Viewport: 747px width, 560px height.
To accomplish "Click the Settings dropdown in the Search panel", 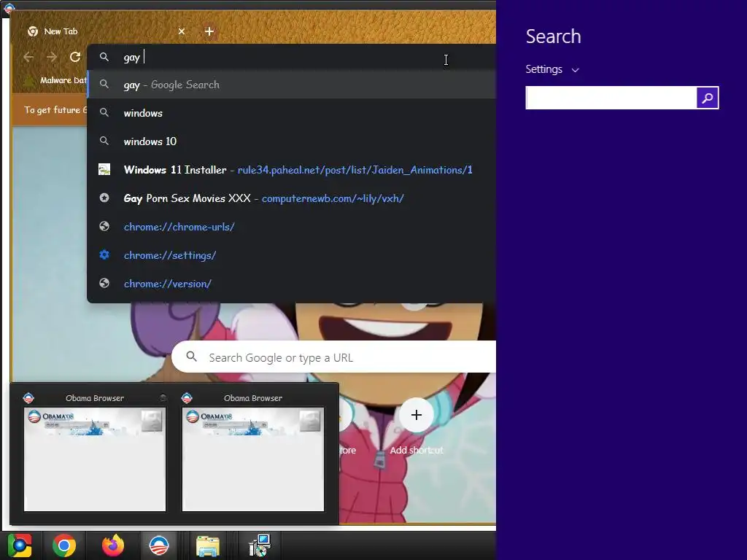I will click(552, 69).
